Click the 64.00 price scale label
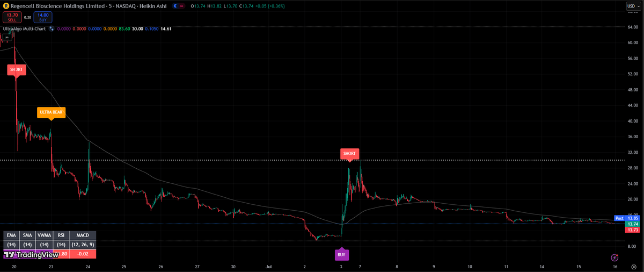644x272 pixels. 632,27
